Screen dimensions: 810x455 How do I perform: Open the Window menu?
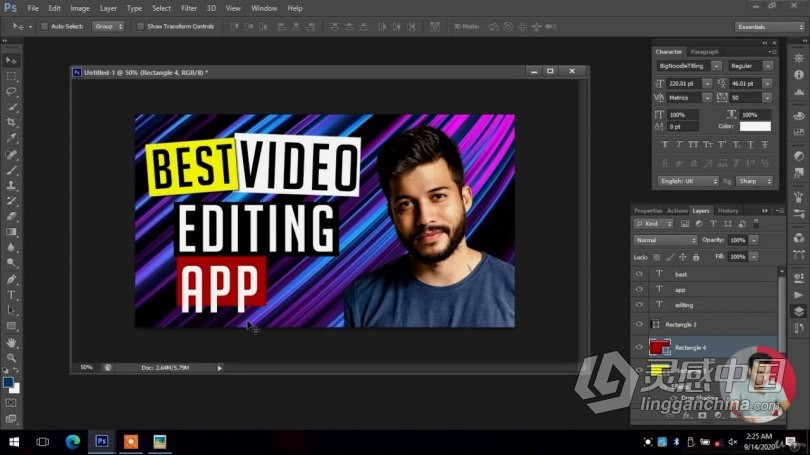264,8
